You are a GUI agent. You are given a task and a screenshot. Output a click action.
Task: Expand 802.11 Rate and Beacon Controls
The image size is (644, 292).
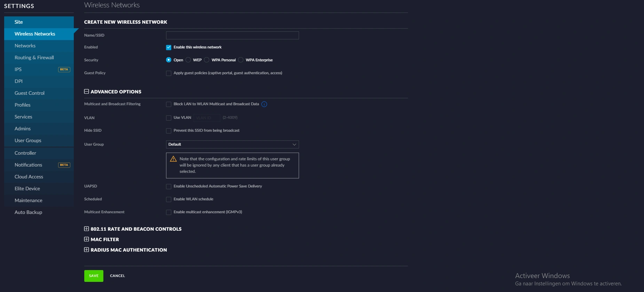tap(87, 229)
